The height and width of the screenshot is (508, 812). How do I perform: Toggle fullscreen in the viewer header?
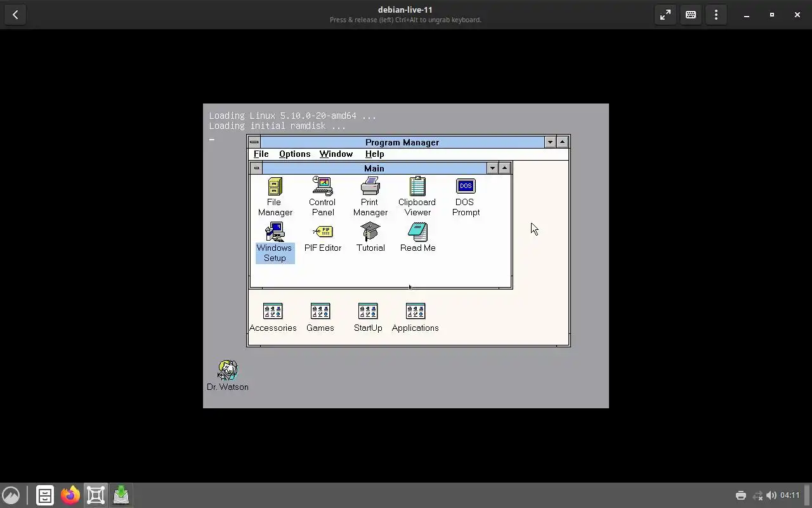click(x=665, y=15)
